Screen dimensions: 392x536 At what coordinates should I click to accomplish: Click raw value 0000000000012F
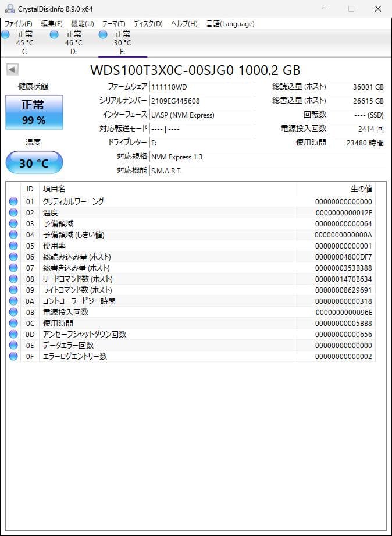pos(344,213)
